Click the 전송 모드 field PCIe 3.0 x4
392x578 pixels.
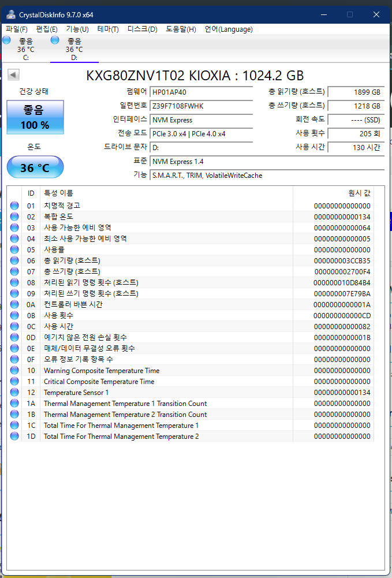[201, 134]
